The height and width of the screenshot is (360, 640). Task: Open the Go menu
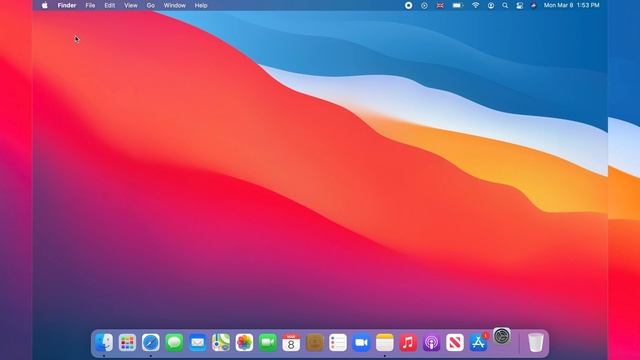tap(151, 5)
